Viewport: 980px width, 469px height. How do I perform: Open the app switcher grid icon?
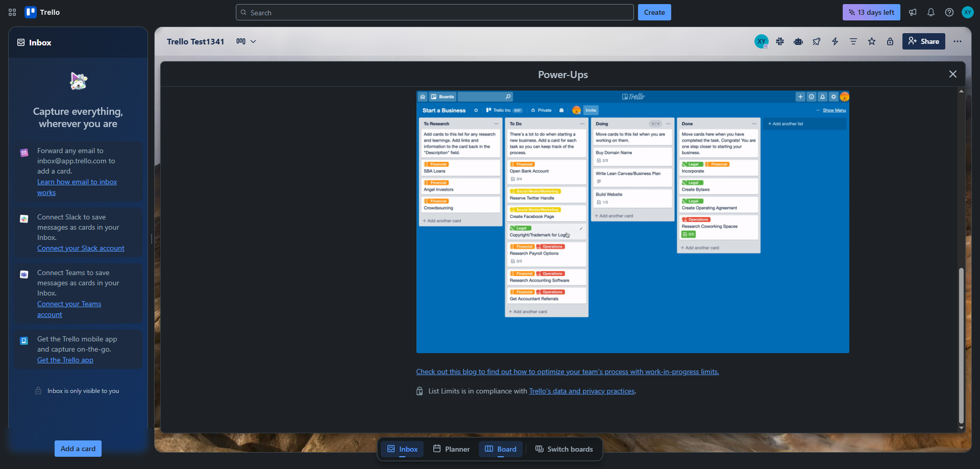click(12, 12)
